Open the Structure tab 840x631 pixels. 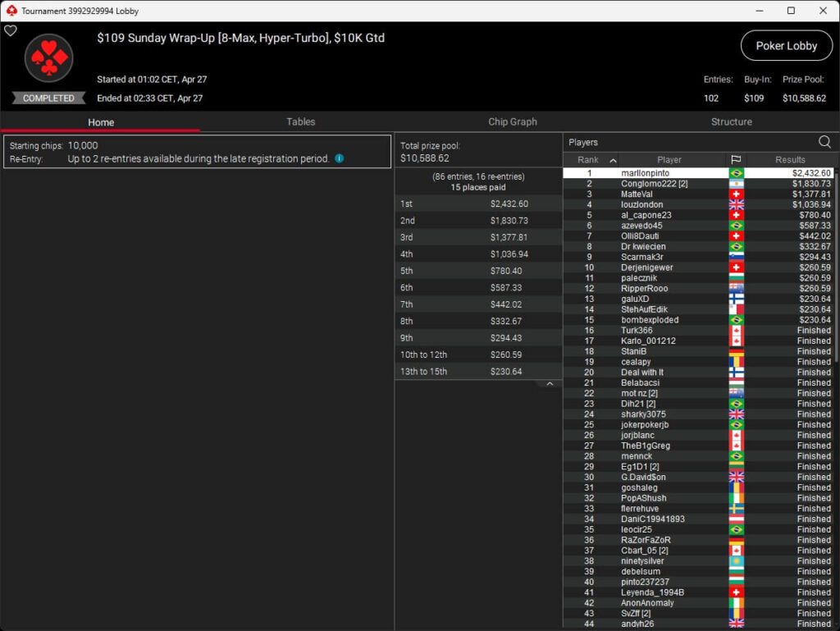[732, 121]
